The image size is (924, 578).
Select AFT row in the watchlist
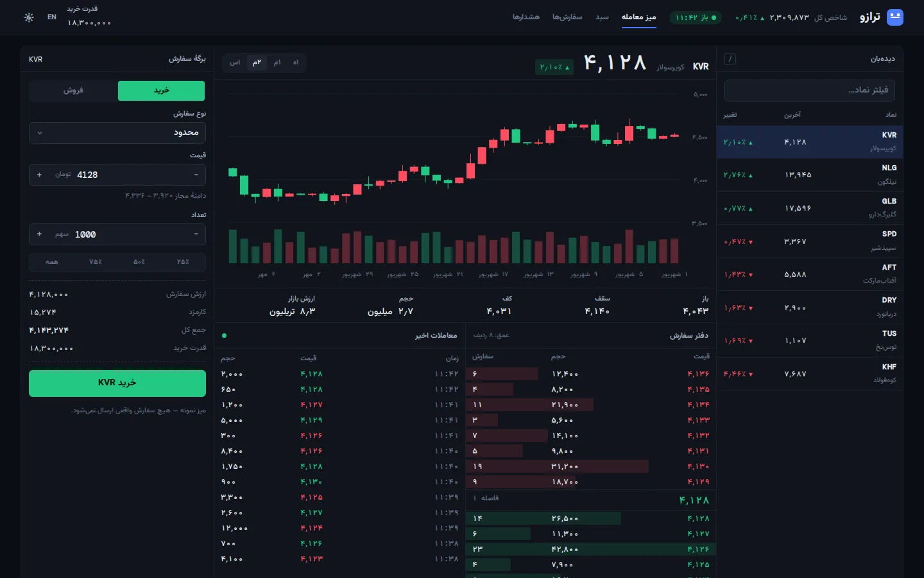[810, 274]
